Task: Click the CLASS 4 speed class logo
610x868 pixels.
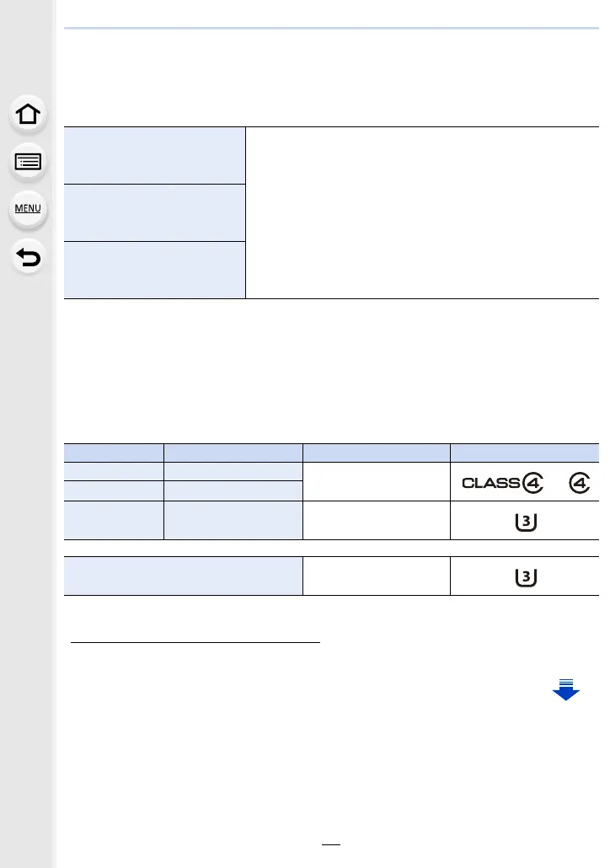Action: pyautogui.click(x=501, y=484)
